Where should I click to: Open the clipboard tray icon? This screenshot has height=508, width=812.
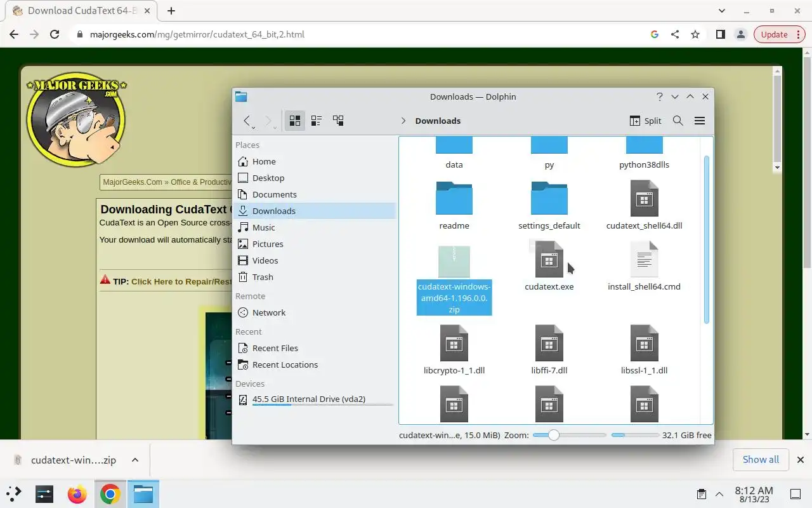(702, 494)
